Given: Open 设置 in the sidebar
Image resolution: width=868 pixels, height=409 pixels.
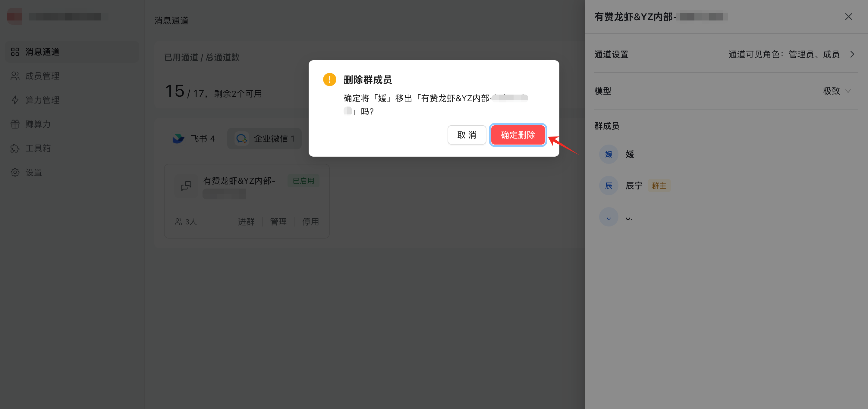Looking at the screenshot, I should 72,172.
